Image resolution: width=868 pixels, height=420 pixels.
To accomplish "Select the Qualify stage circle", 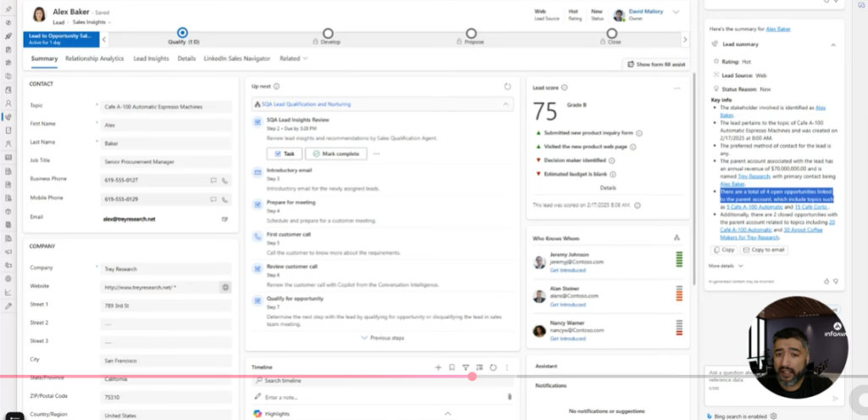I will (182, 32).
